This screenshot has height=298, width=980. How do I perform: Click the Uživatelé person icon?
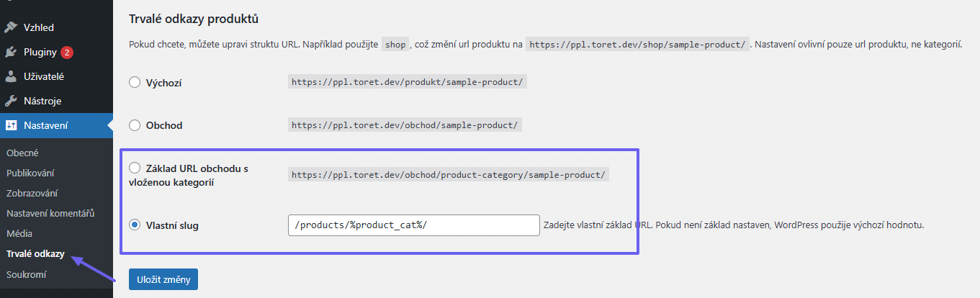11,76
